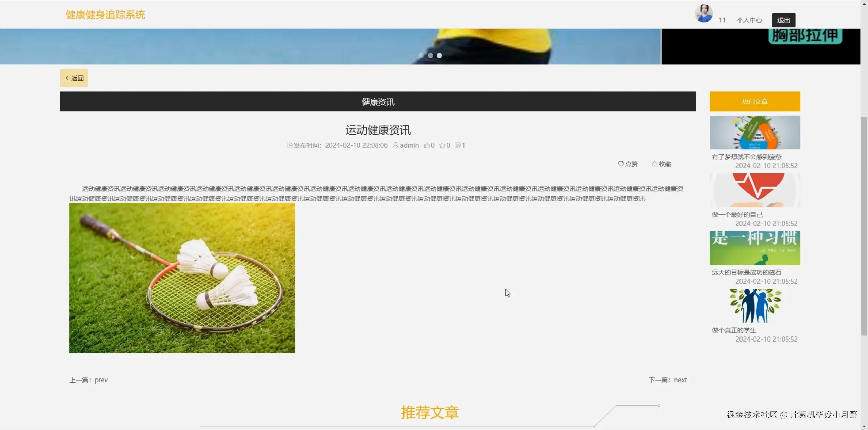Go back with the 返回 button

pyautogui.click(x=74, y=78)
